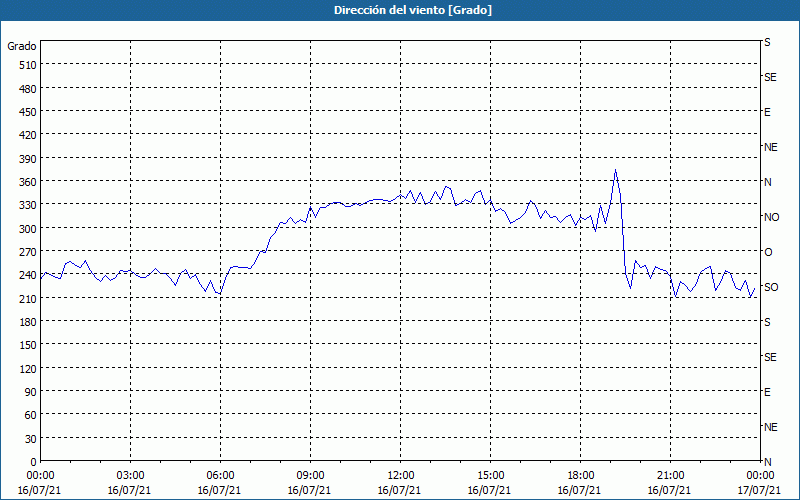Image resolution: width=800 pixels, height=500 pixels.
Task: Click the "16/07/21" date under 03:00
Action: point(129,490)
